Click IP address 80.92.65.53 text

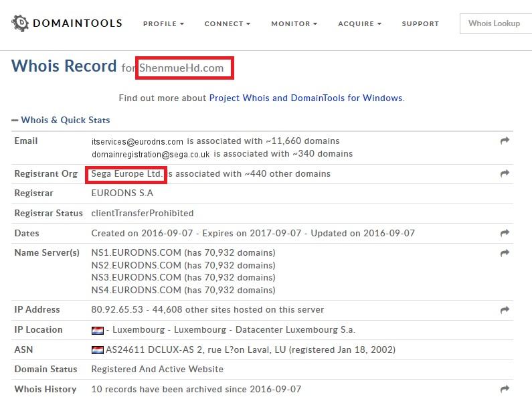[x=117, y=309]
